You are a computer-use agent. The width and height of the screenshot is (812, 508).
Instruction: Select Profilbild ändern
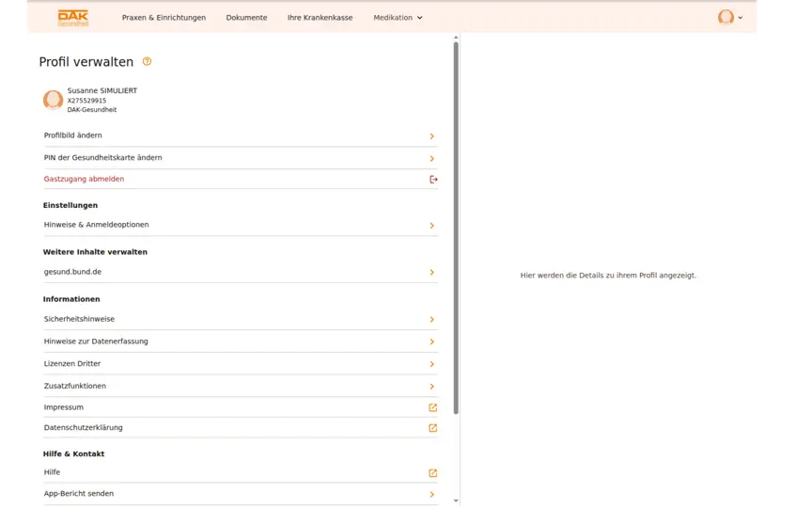241,135
